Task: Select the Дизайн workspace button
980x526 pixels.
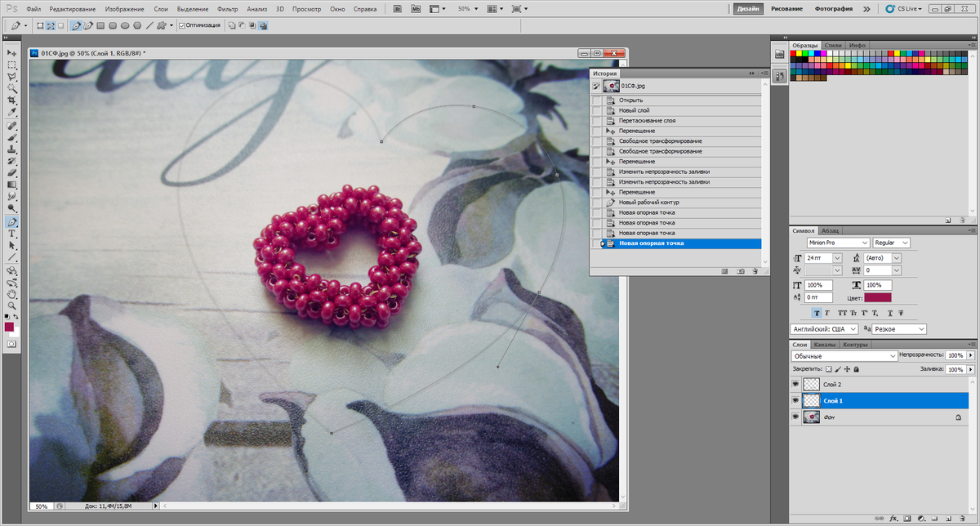Action: (x=747, y=8)
